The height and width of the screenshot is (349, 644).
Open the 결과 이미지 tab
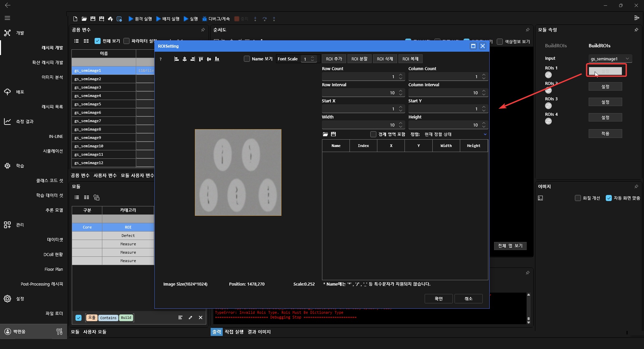tap(259, 332)
